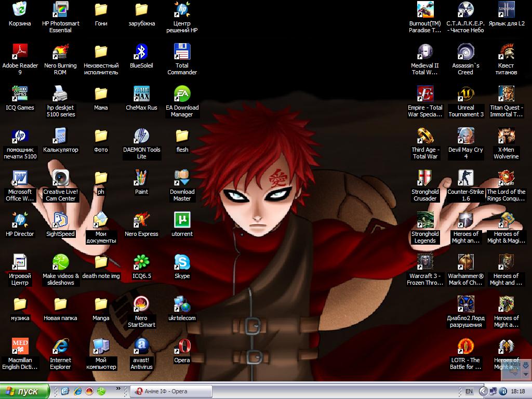
Task: Open the Skype desktop shortcut
Action: (182, 262)
